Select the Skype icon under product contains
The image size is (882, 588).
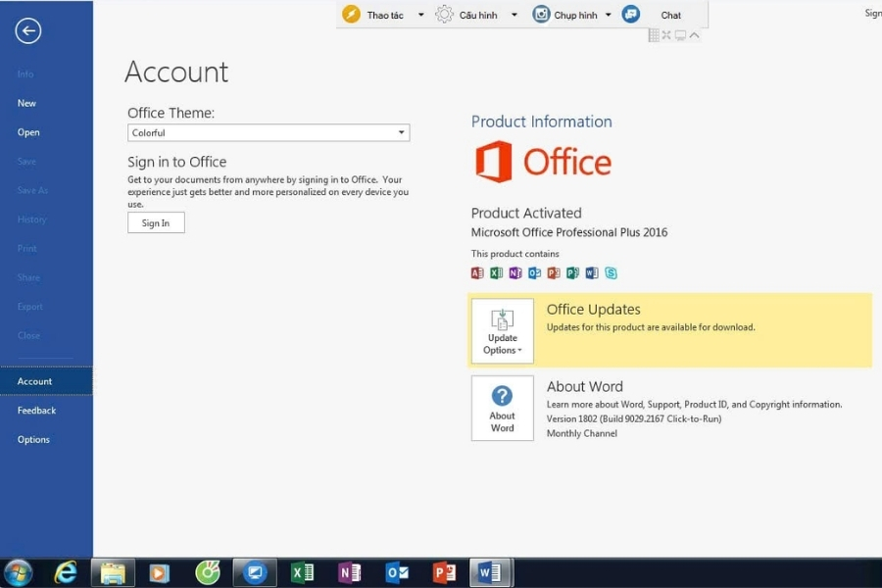click(611, 273)
